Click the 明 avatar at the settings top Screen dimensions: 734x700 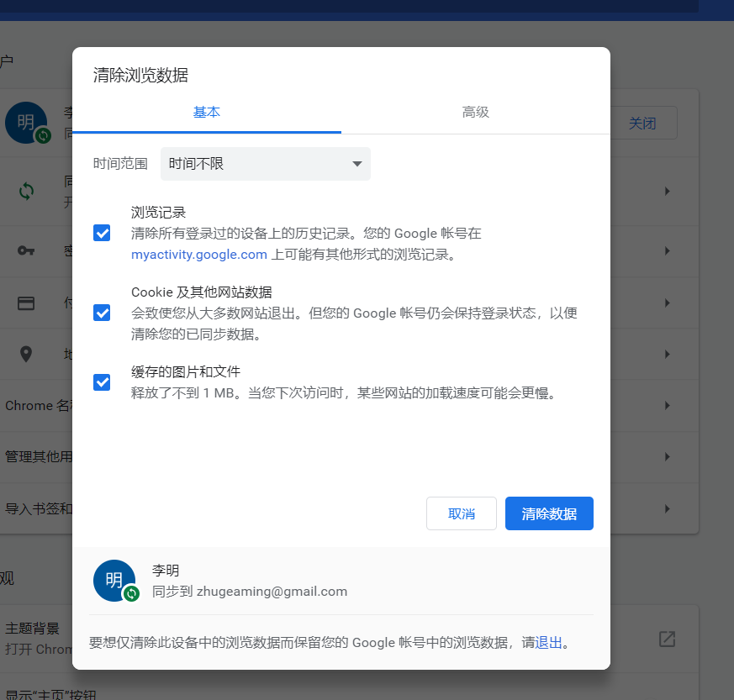(x=26, y=123)
